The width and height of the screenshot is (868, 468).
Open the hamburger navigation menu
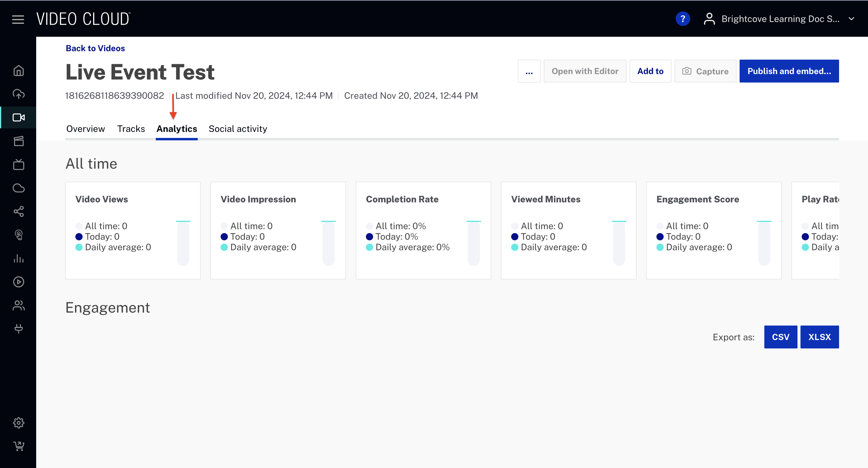(18, 19)
